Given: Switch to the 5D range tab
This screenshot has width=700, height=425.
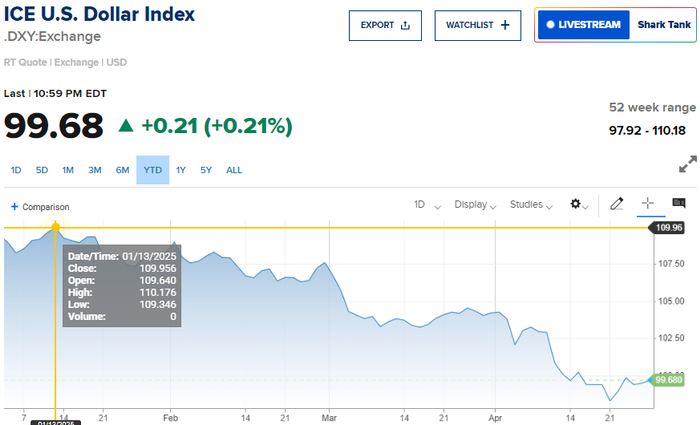Looking at the screenshot, I should [42, 170].
